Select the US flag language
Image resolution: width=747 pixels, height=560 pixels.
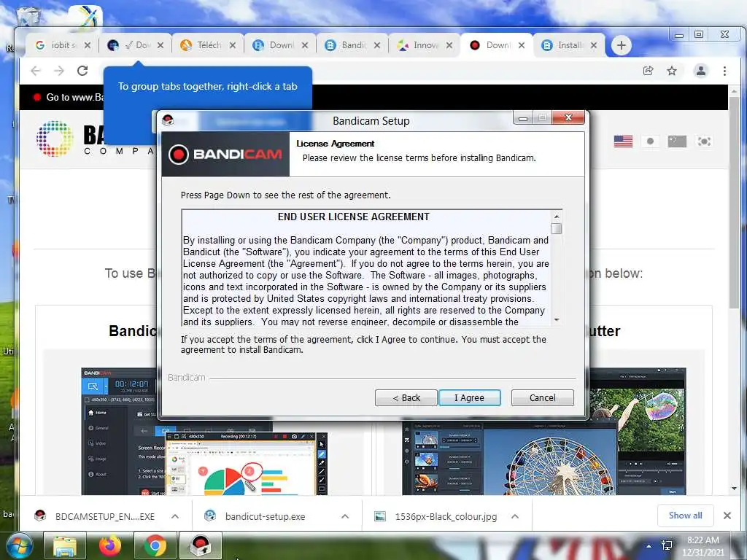[623, 141]
